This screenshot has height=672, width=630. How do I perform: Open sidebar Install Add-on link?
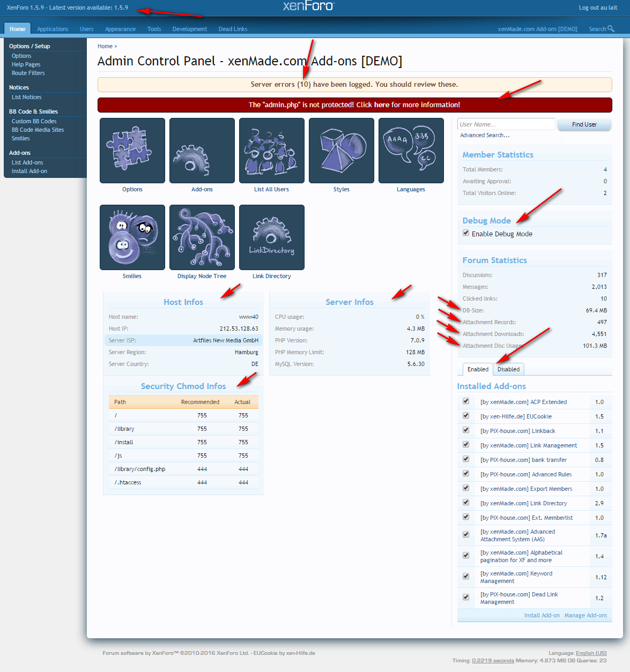tap(29, 171)
